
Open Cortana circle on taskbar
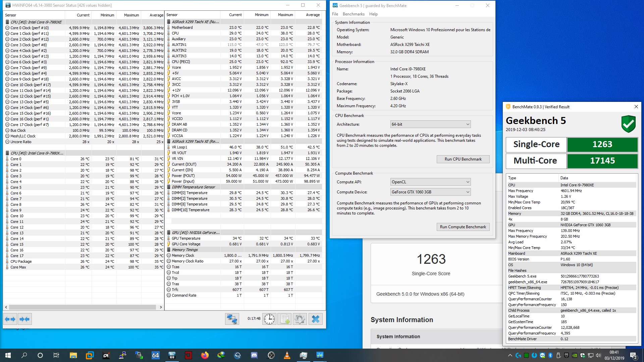click(x=40, y=355)
